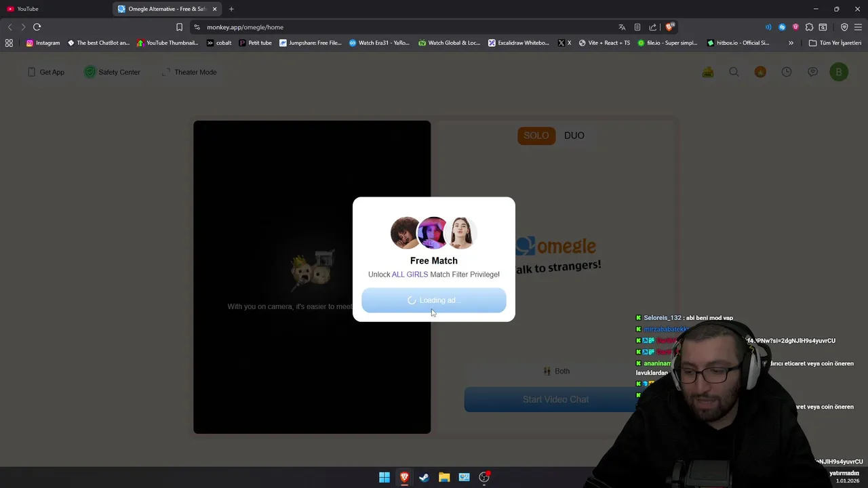Open the match history clock icon
This screenshot has width=868, height=488.
tap(787, 72)
